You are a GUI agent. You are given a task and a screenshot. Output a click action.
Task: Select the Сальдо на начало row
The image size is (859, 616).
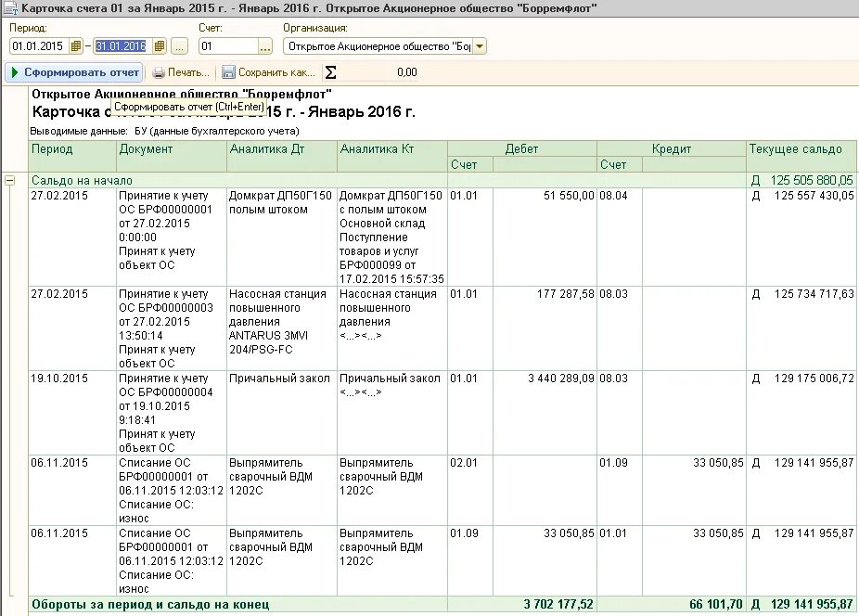(442, 180)
